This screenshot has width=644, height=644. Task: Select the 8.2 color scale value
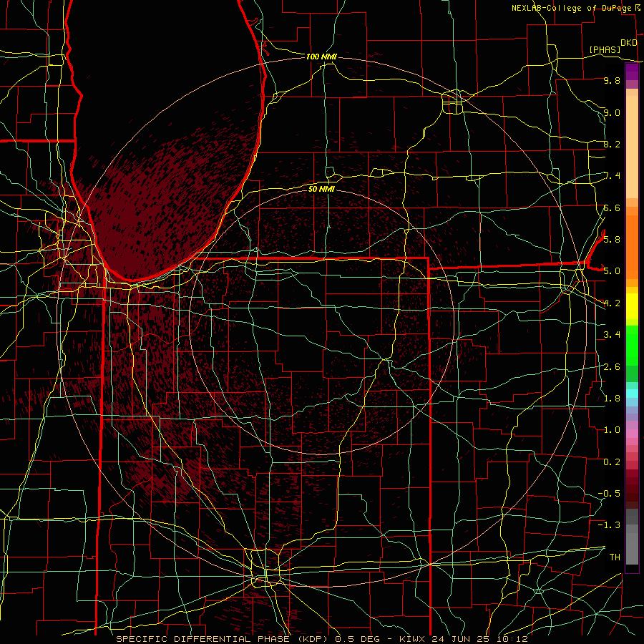[x=612, y=144]
